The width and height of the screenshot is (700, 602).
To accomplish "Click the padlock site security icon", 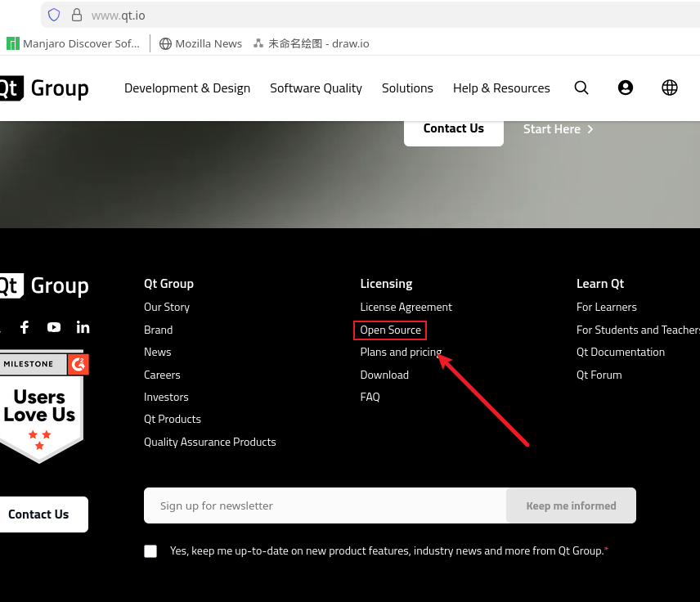I will [x=77, y=16].
